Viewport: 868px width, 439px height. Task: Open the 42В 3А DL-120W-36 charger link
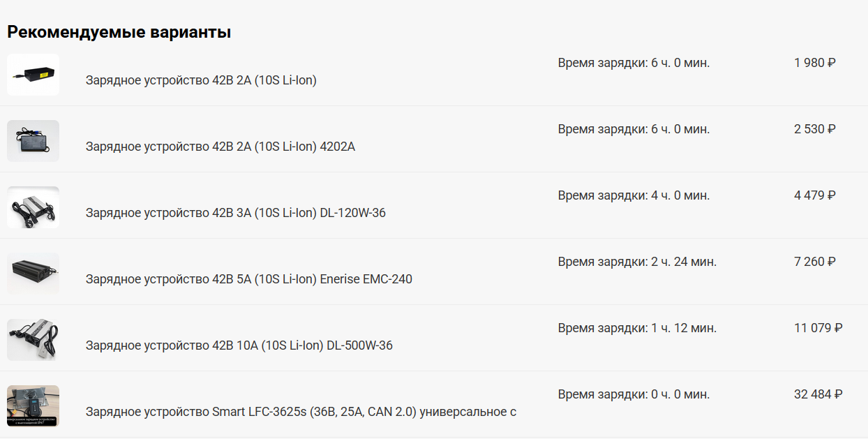point(235,213)
